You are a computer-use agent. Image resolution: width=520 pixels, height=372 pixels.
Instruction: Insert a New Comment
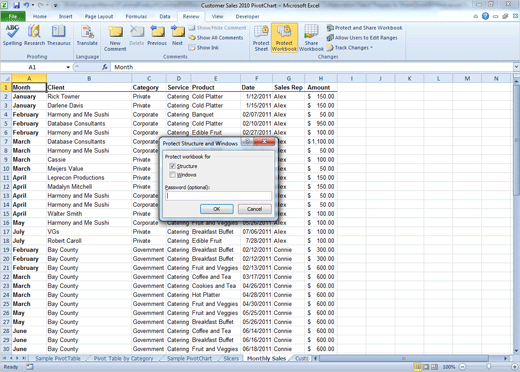[x=115, y=38]
